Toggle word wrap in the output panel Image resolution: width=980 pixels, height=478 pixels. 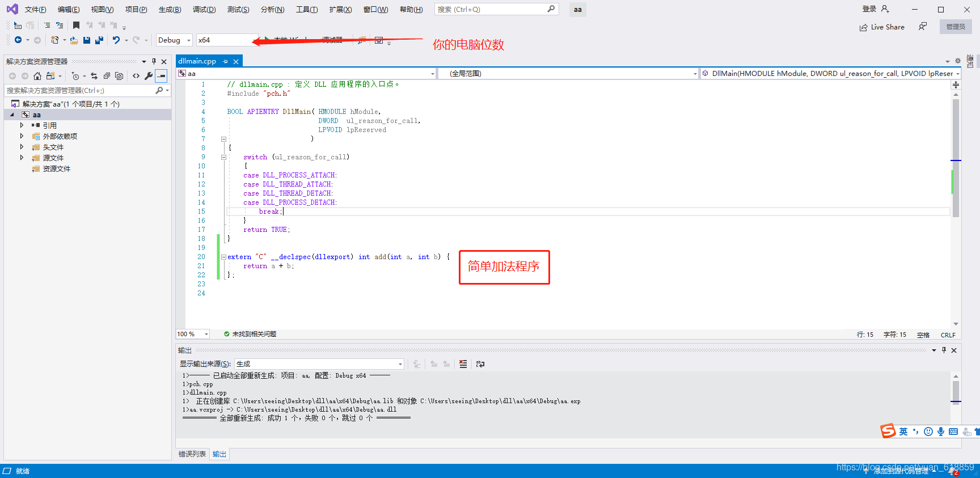(x=480, y=364)
